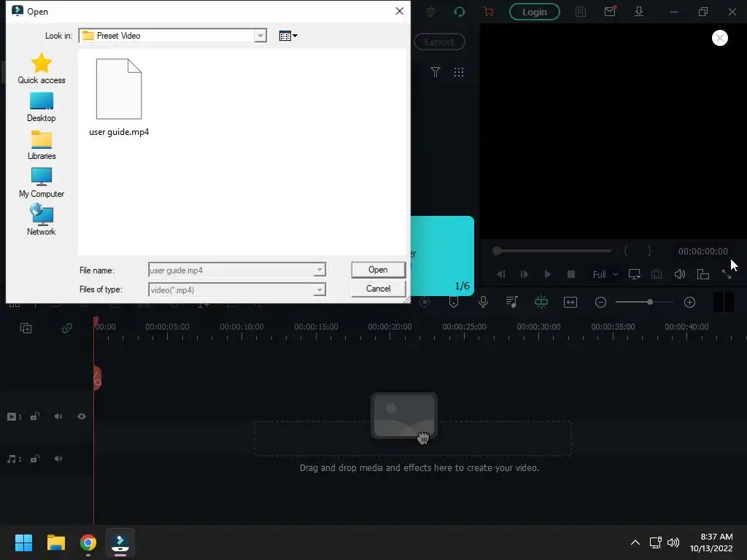The image size is (747, 560).
Task: Click the filter funnel icon
Action: [435, 72]
